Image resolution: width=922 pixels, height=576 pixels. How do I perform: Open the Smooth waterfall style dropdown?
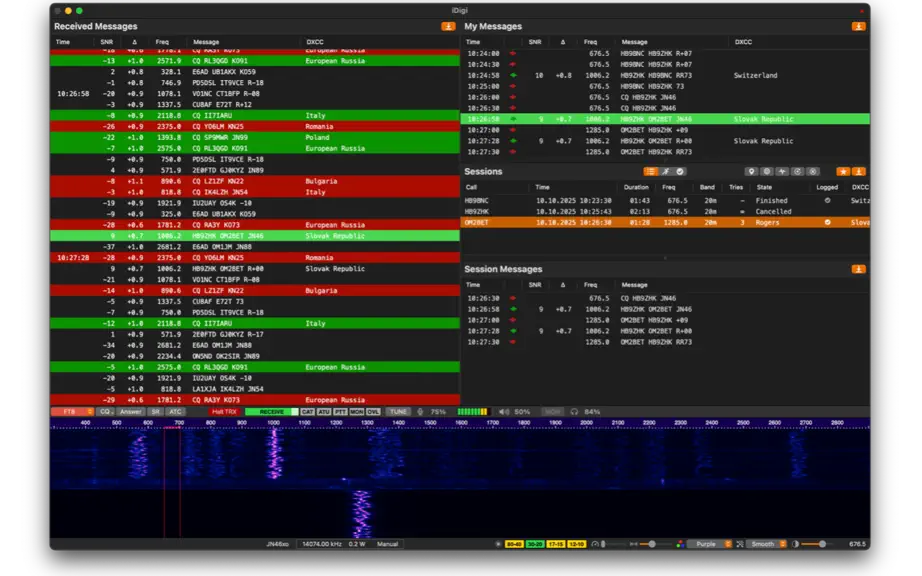point(766,544)
